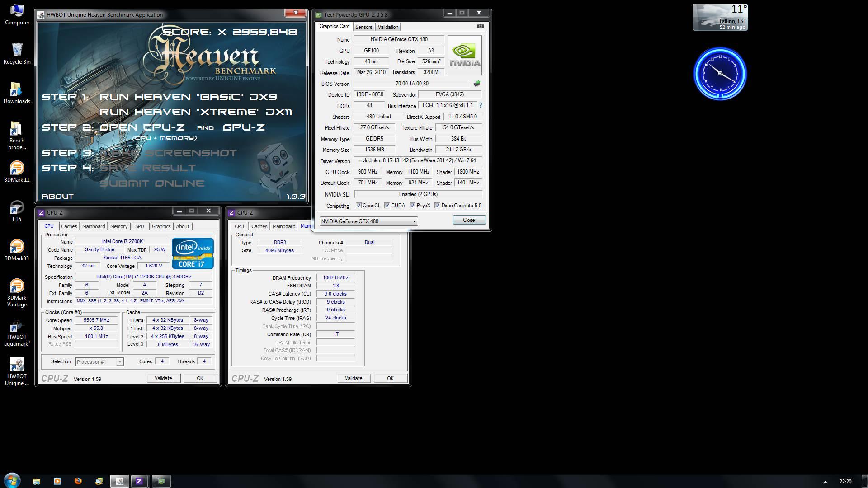Screen dimensions: 868x488
Task: Launch the HWBOT aquamark3 shortcut
Action: (17, 333)
